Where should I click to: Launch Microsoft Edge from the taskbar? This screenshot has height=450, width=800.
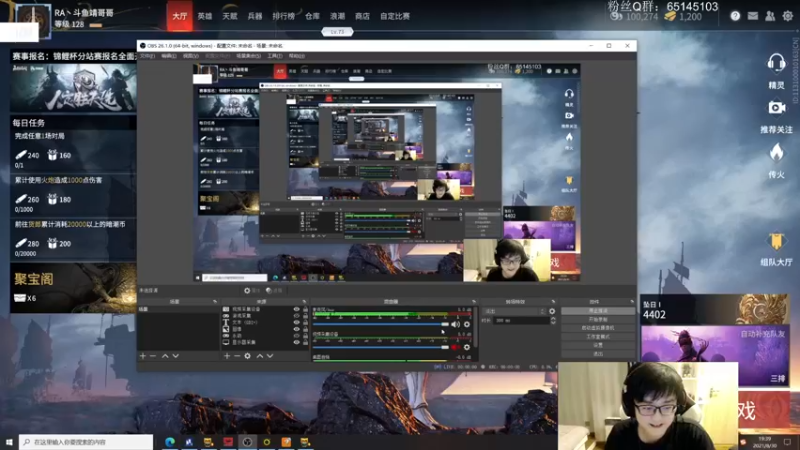pyautogui.click(x=170, y=442)
